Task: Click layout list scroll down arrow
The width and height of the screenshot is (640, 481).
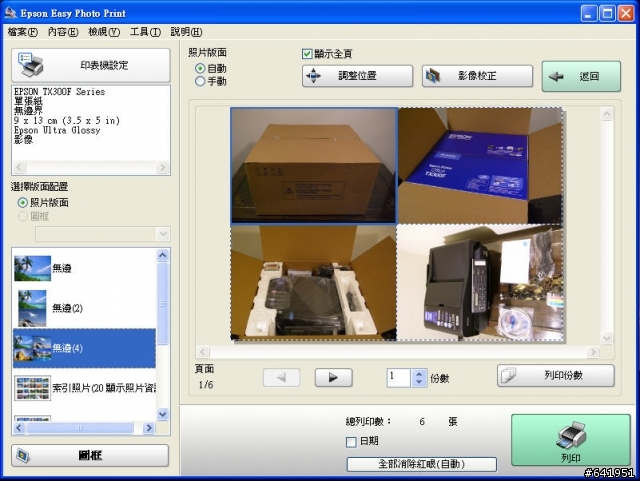Action: [162, 414]
